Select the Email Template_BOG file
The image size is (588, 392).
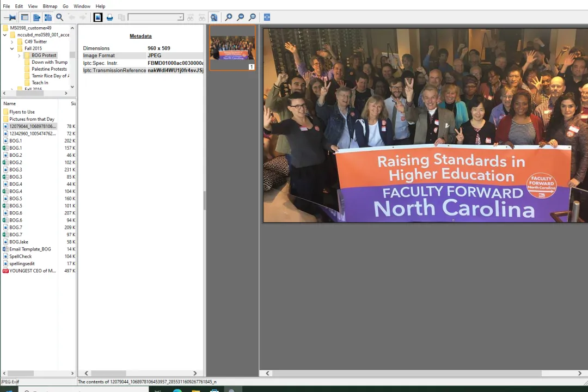[x=30, y=249]
